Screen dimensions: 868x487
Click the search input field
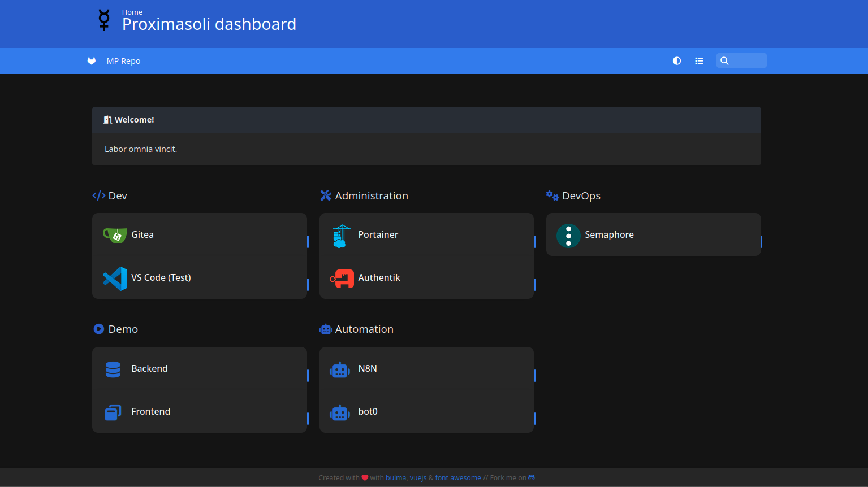(746, 61)
